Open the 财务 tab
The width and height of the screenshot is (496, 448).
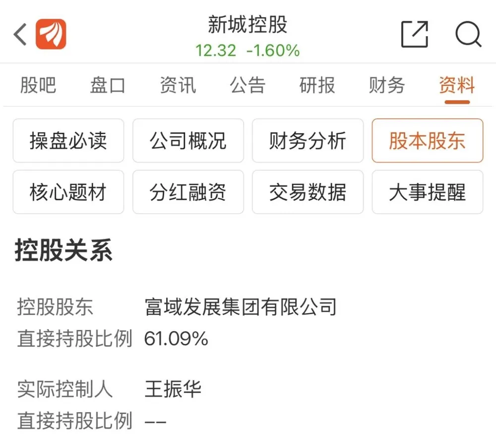coord(387,85)
